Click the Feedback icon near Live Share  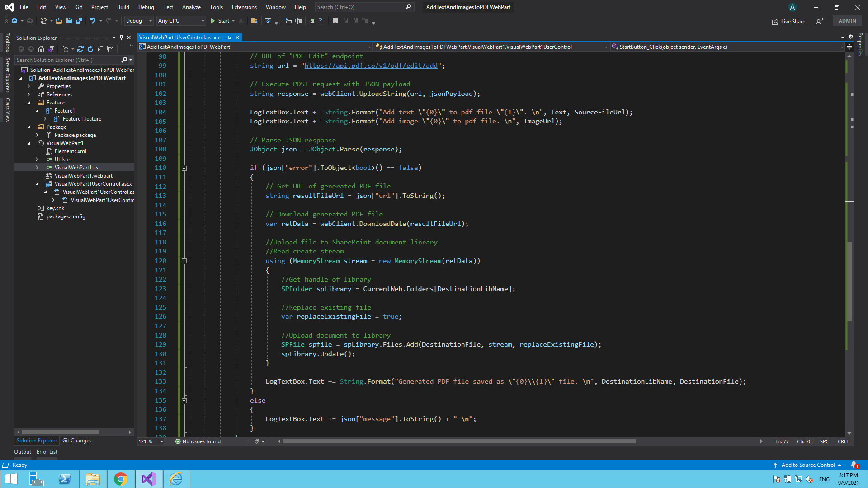[819, 21]
